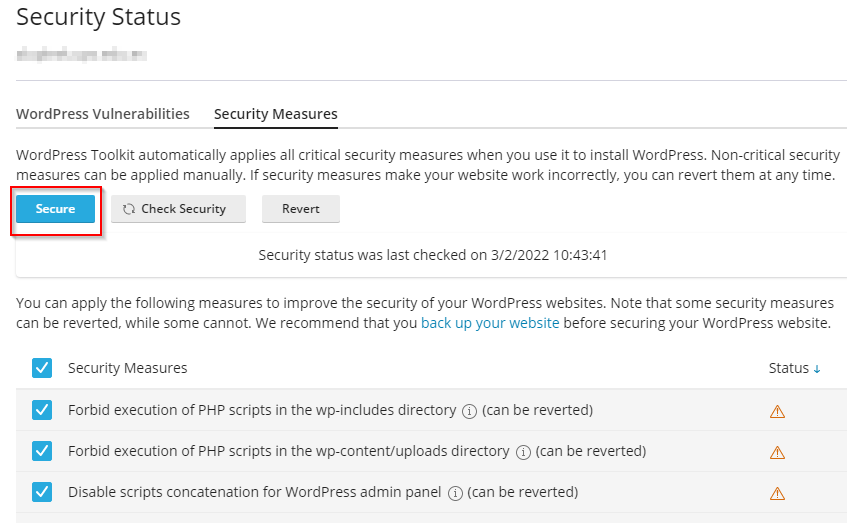847x523 pixels.
Task: Click the Security Measures column header
Action: coord(127,368)
